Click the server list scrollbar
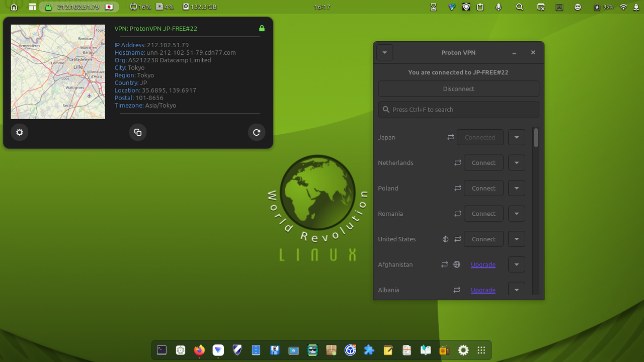The image size is (644, 362). [536, 138]
